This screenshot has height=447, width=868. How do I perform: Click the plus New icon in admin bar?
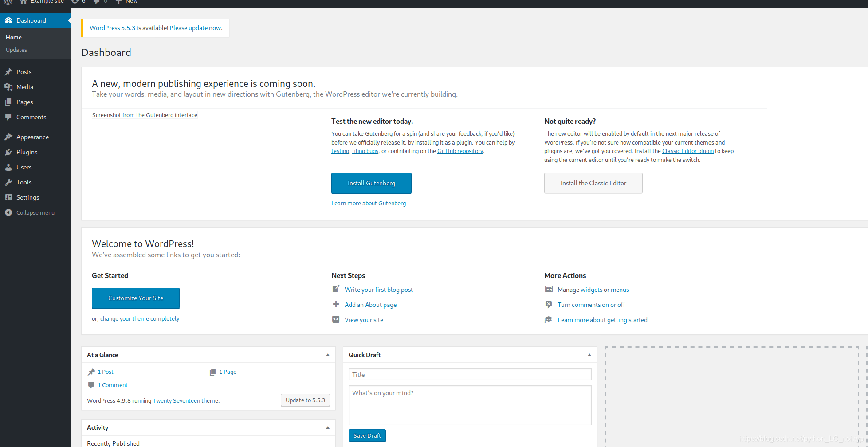pyautogui.click(x=118, y=2)
